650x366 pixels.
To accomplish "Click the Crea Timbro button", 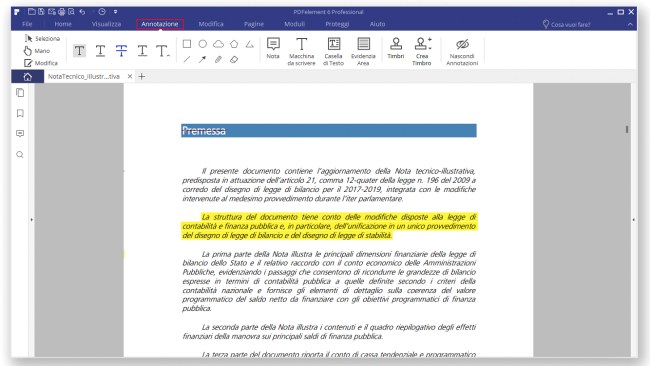I will pyautogui.click(x=422, y=51).
